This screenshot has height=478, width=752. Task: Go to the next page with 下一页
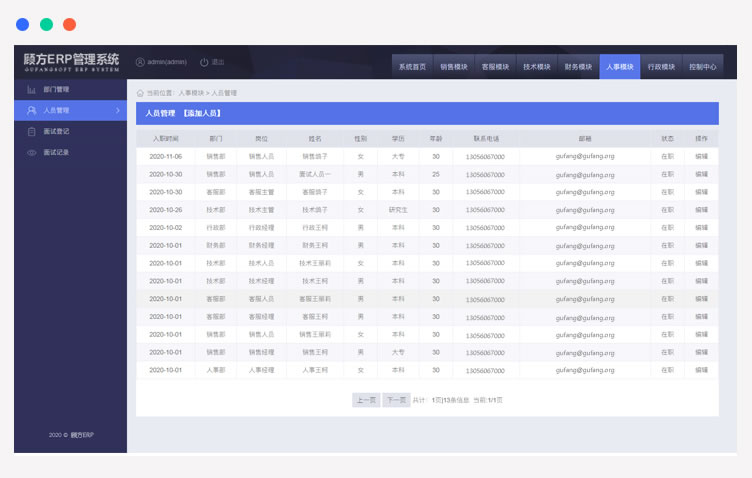coord(396,400)
